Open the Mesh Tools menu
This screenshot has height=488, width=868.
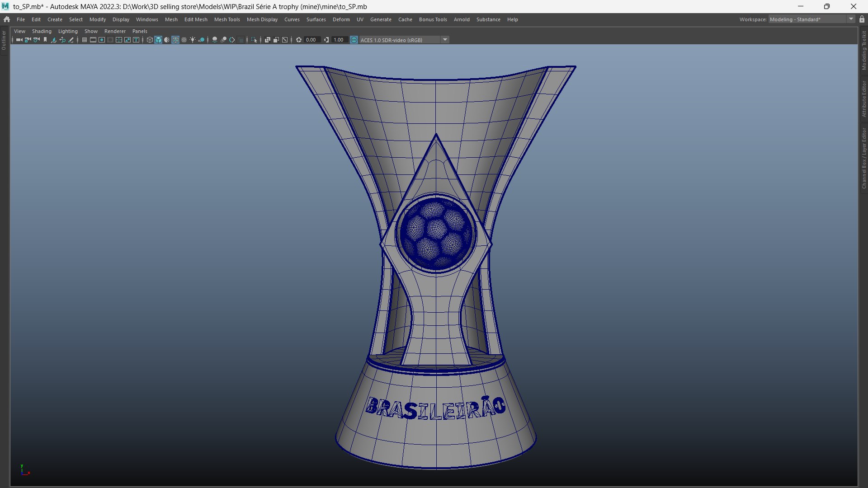(x=227, y=19)
